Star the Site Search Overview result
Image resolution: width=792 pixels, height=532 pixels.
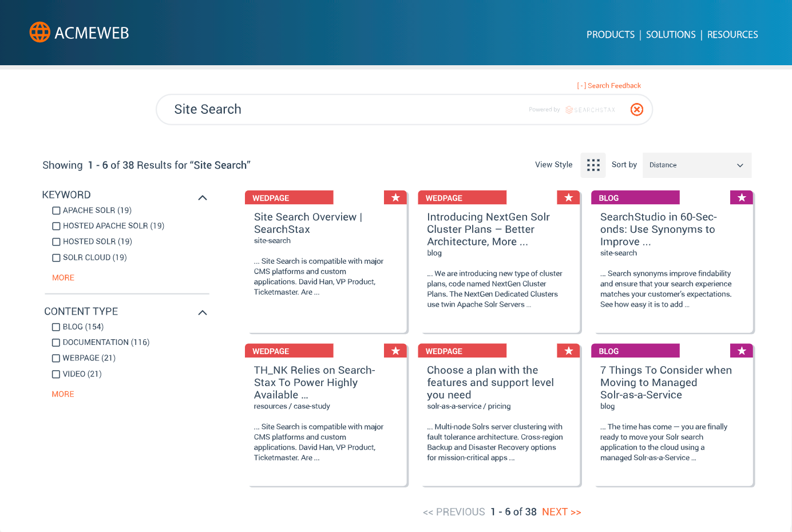click(x=395, y=197)
